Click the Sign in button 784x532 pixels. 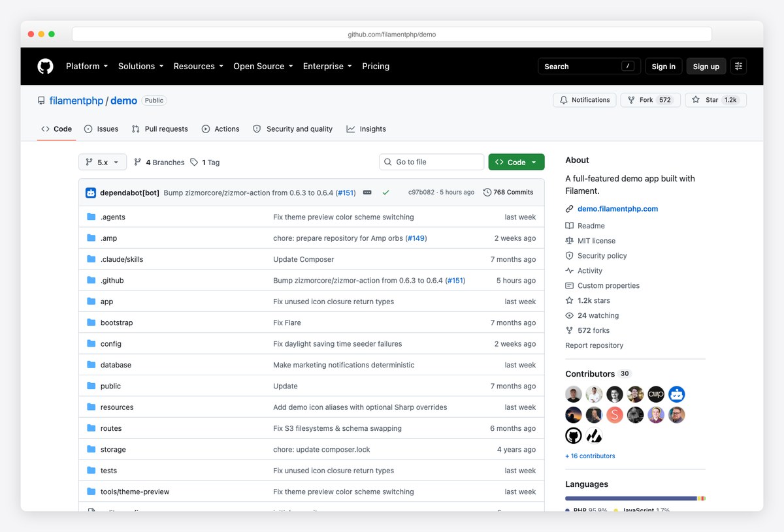[664, 66]
